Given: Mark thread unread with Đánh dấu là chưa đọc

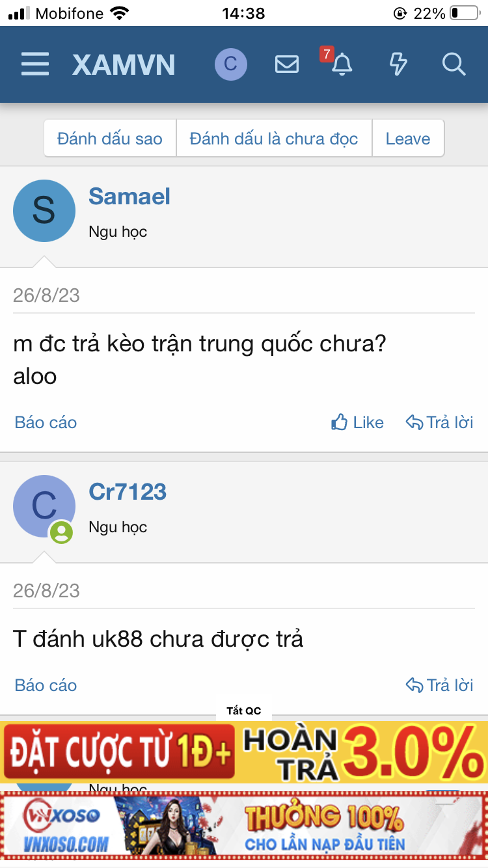Looking at the screenshot, I should point(273,138).
